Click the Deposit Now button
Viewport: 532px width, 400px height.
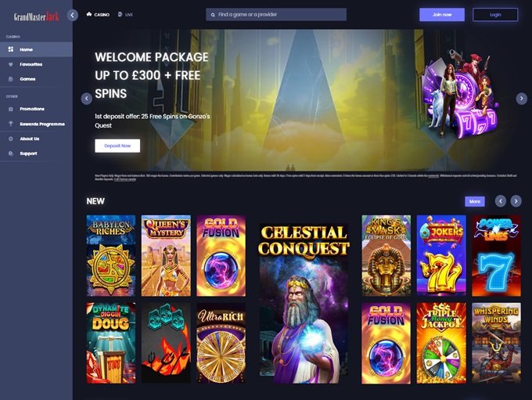pos(117,146)
